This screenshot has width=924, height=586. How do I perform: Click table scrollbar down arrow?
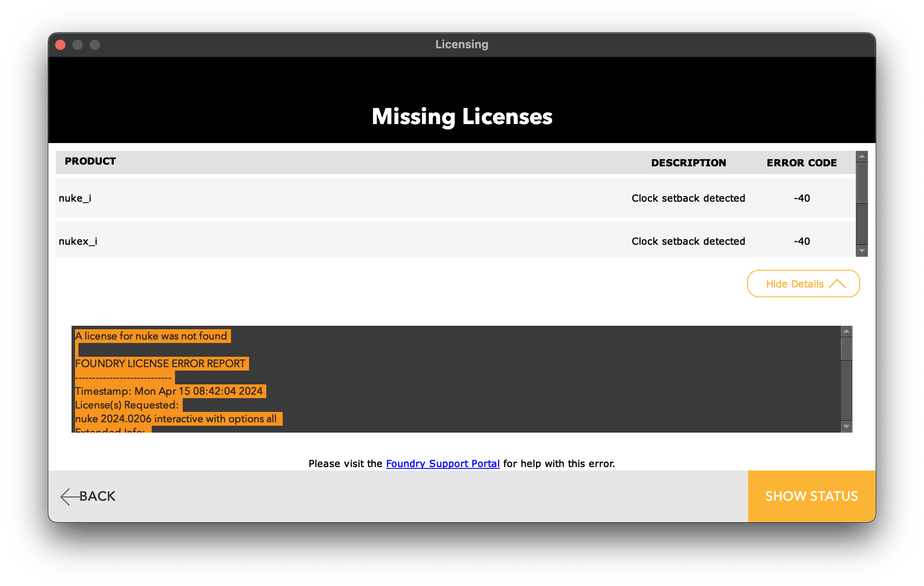[x=862, y=251]
